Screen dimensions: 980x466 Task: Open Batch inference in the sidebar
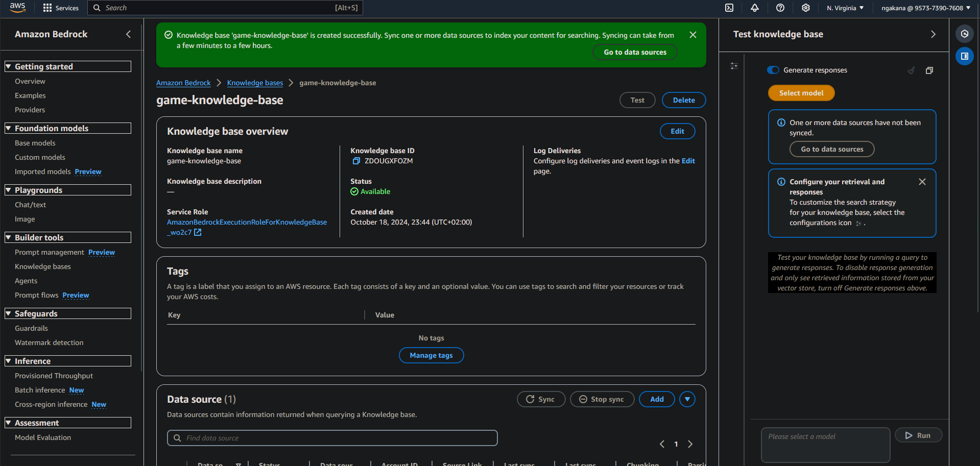click(x=40, y=390)
